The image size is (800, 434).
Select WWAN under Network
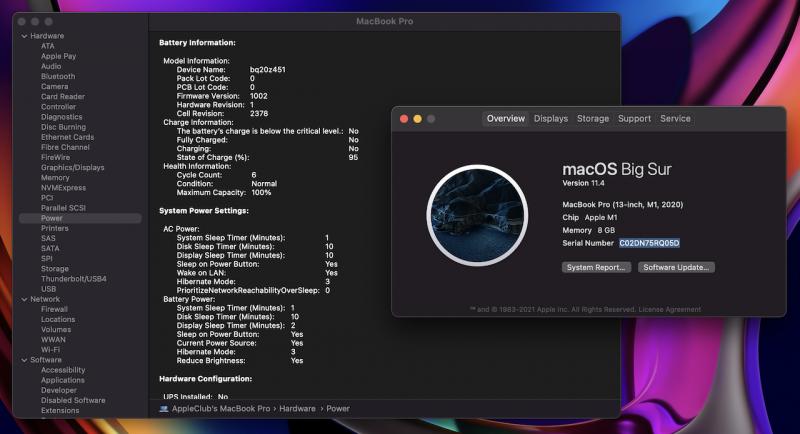click(x=53, y=340)
